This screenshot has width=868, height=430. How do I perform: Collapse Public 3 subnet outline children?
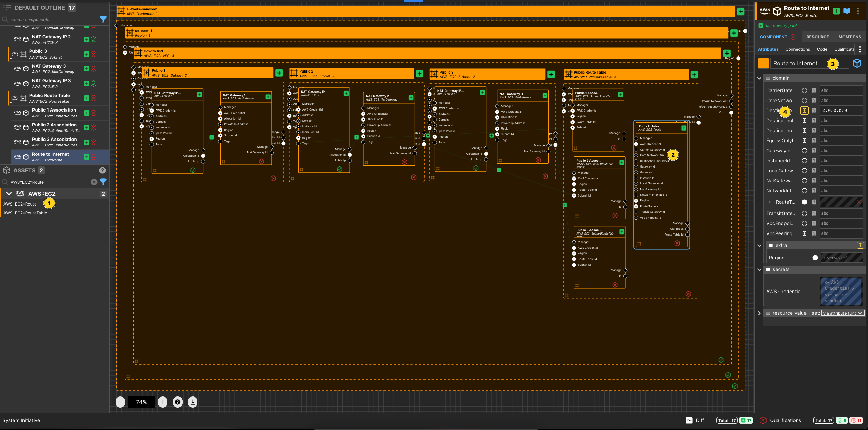(x=11, y=58)
